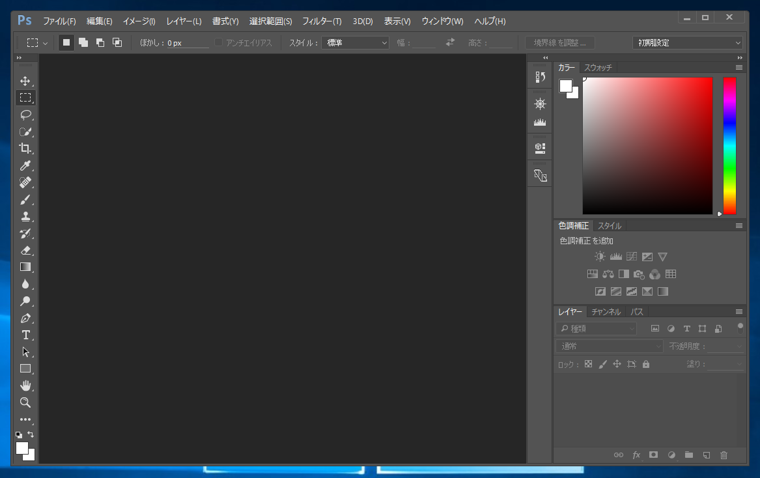Image resolution: width=760 pixels, height=478 pixels.
Task: Open the ウィンドウ(W) menu
Action: point(442,21)
